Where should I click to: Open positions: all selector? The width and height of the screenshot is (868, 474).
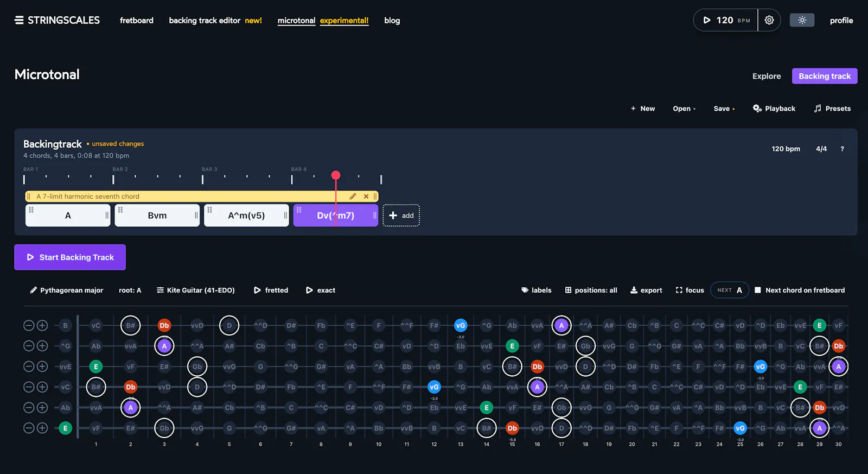point(591,290)
